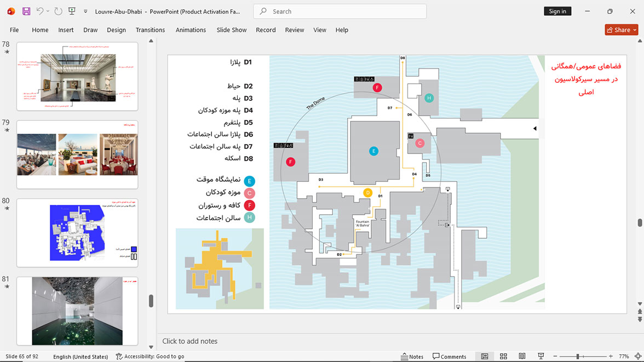The width and height of the screenshot is (644, 362).
Task: Click the yellow D marker on map
Action: (367, 192)
